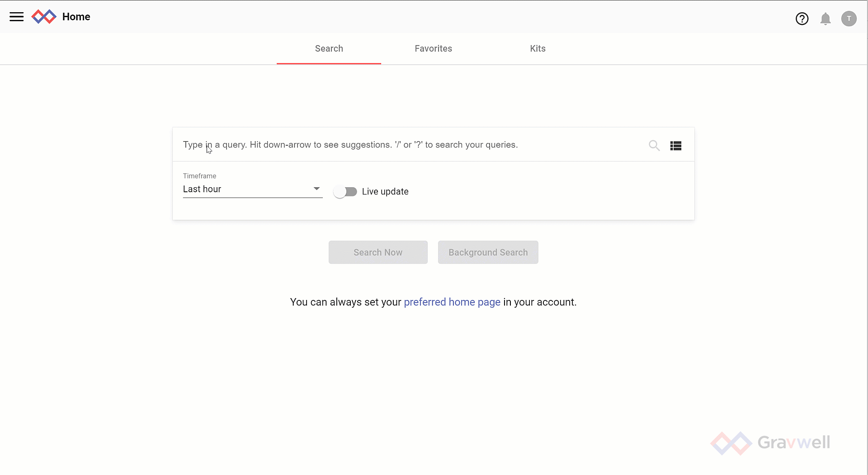Open the hamburger navigation menu
The width and height of the screenshot is (868, 475).
[17, 17]
